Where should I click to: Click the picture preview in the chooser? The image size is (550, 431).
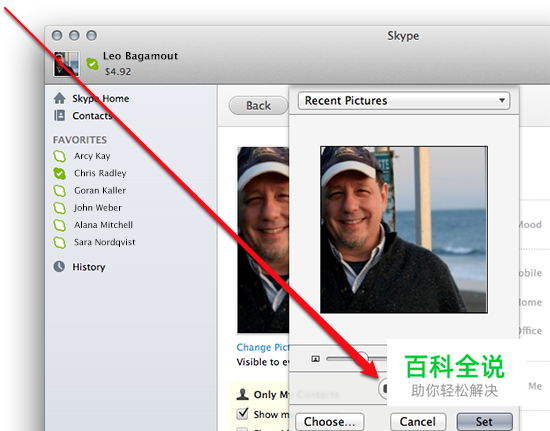point(404,230)
